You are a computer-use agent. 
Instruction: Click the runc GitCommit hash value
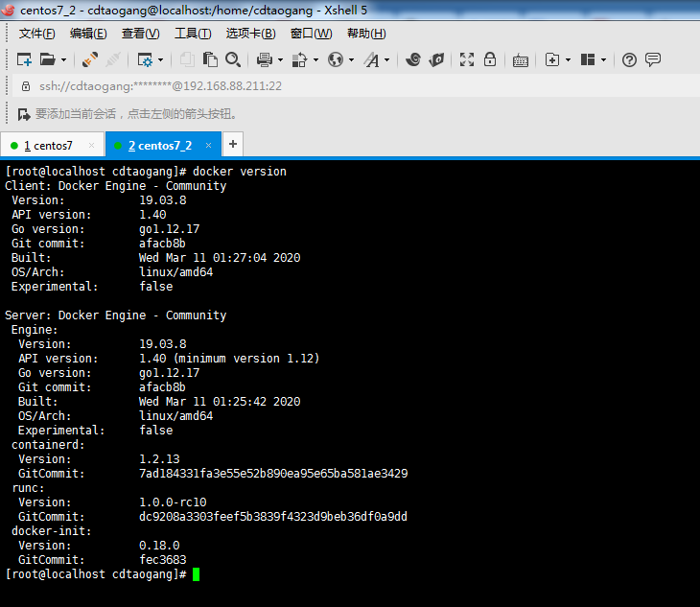pos(273,517)
